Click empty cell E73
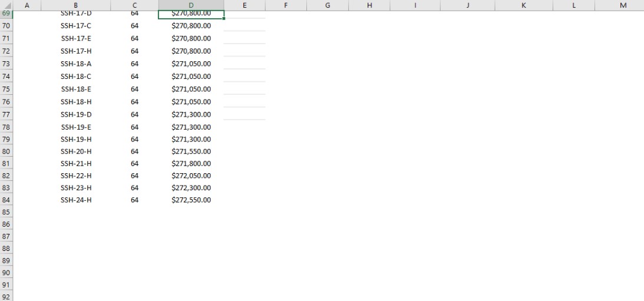644x301 pixels. (245, 64)
